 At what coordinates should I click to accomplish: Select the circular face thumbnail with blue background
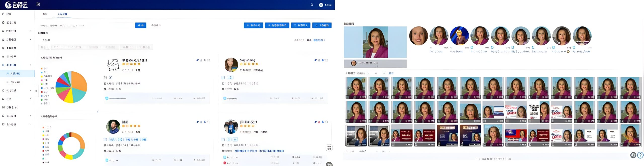[x=459, y=36]
